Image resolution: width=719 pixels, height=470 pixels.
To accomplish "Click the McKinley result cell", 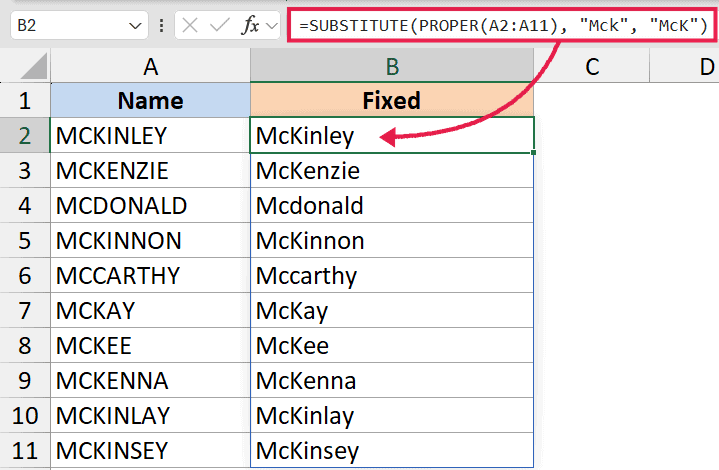I will pos(392,135).
